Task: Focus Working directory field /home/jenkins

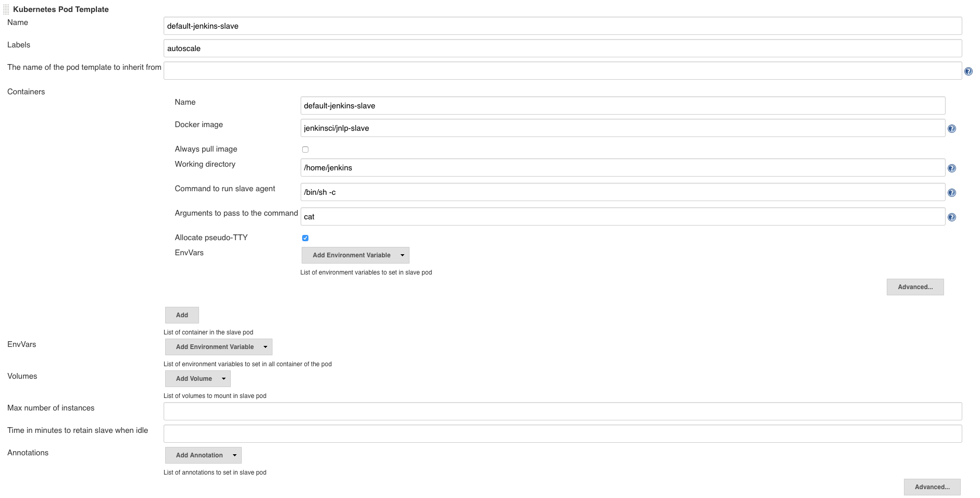Action: (623, 168)
